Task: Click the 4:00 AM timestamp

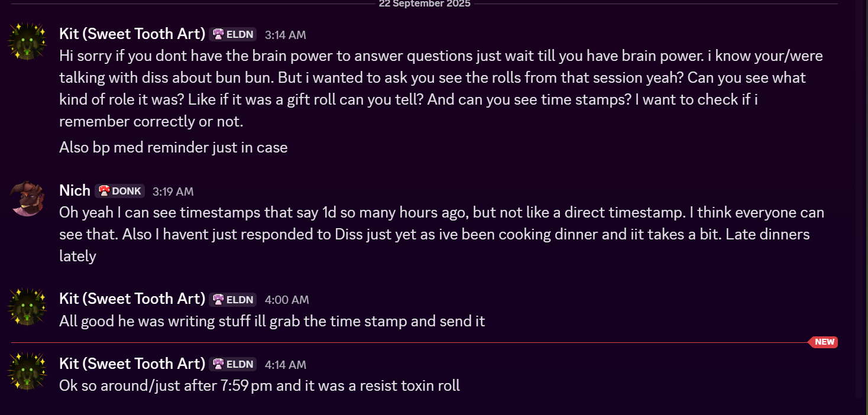Action: pyautogui.click(x=287, y=300)
